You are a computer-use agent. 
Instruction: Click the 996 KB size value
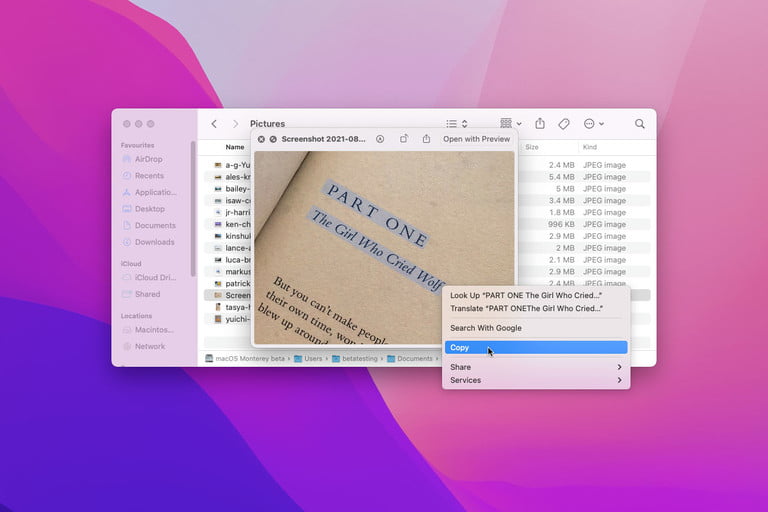[x=561, y=224]
